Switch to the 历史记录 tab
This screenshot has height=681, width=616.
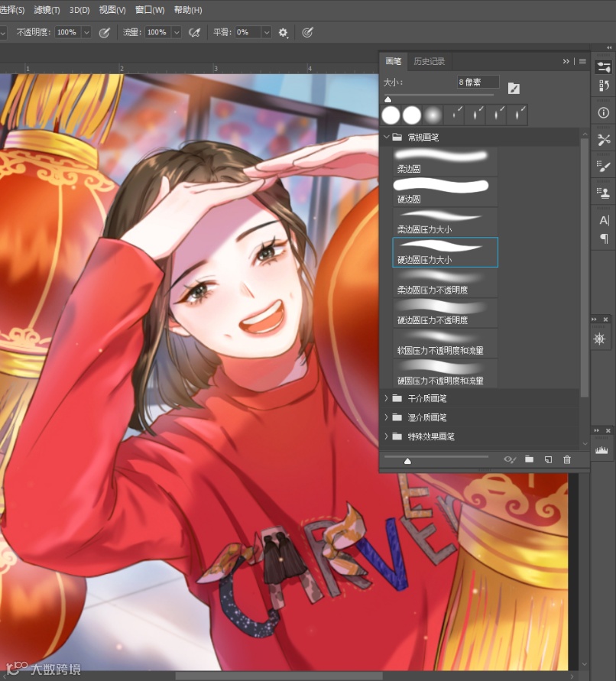pos(430,61)
